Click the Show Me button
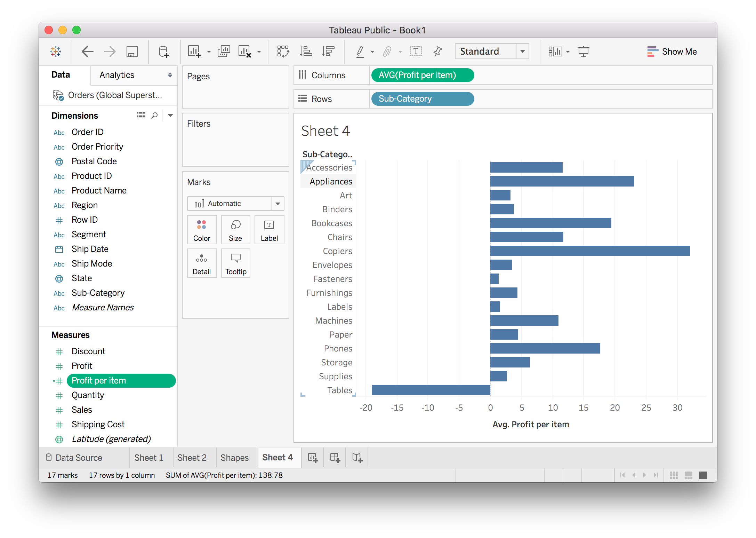 click(x=671, y=52)
